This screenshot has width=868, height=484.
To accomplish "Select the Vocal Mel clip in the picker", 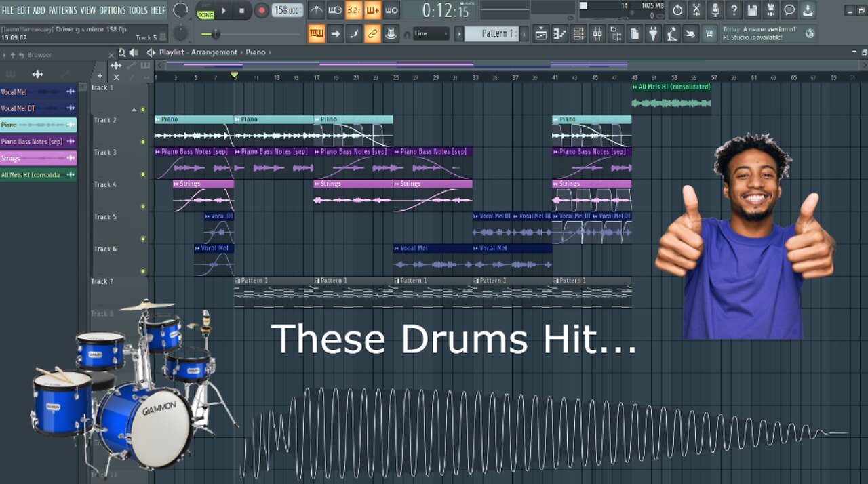I will (38, 92).
